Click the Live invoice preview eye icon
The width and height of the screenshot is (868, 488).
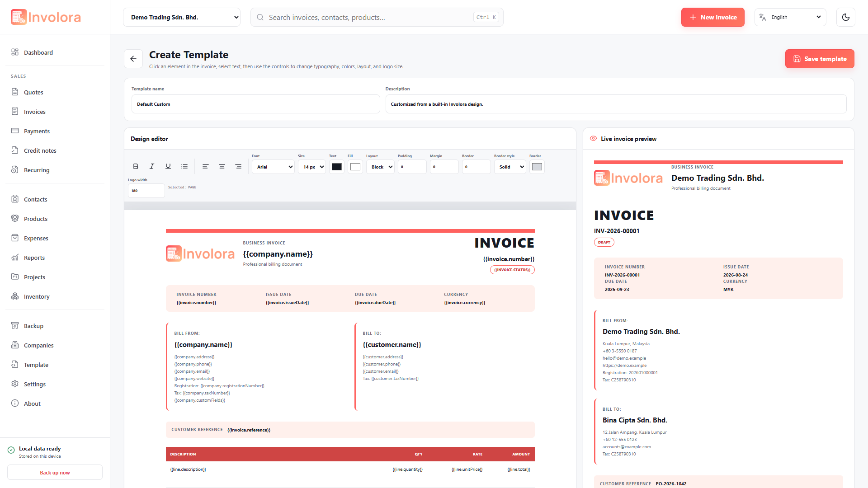593,139
